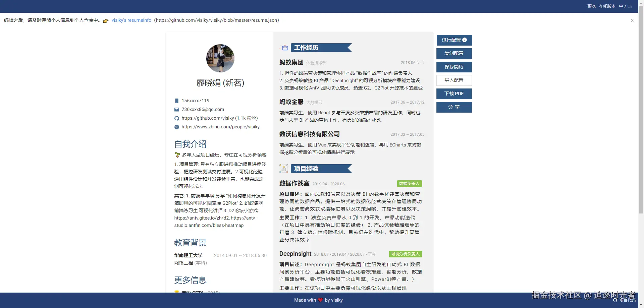
Task: Click the info icon on 进行配置 button
Action: point(465,40)
